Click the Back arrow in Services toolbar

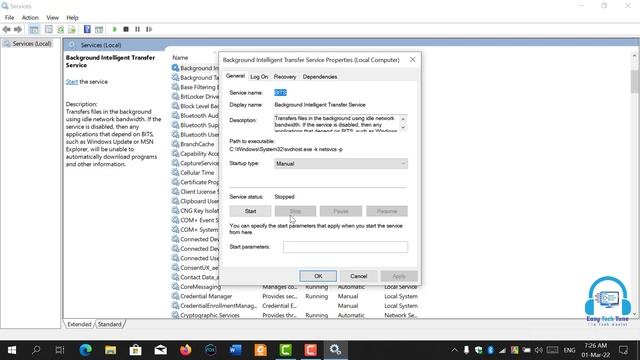pos(6,29)
